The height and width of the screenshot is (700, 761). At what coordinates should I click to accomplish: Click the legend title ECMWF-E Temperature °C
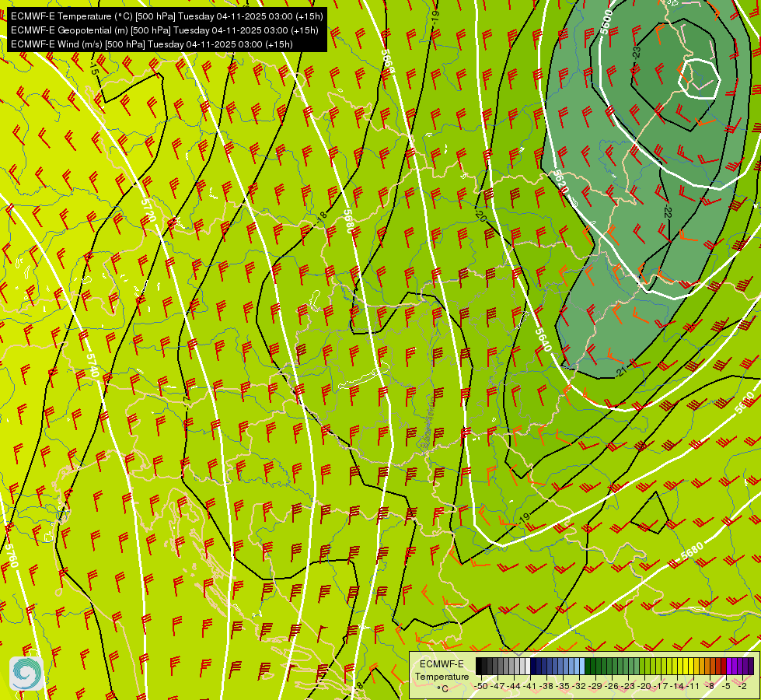click(x=442, y=676)
